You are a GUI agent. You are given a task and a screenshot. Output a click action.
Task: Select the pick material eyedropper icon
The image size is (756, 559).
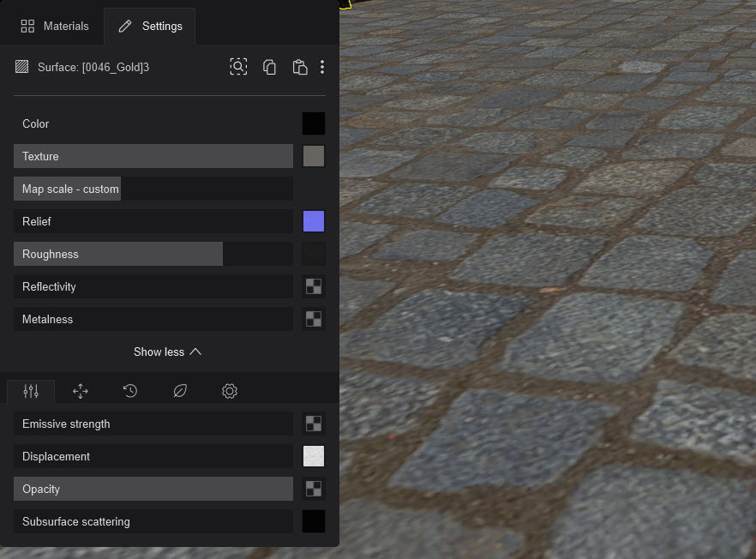[238, 66]
